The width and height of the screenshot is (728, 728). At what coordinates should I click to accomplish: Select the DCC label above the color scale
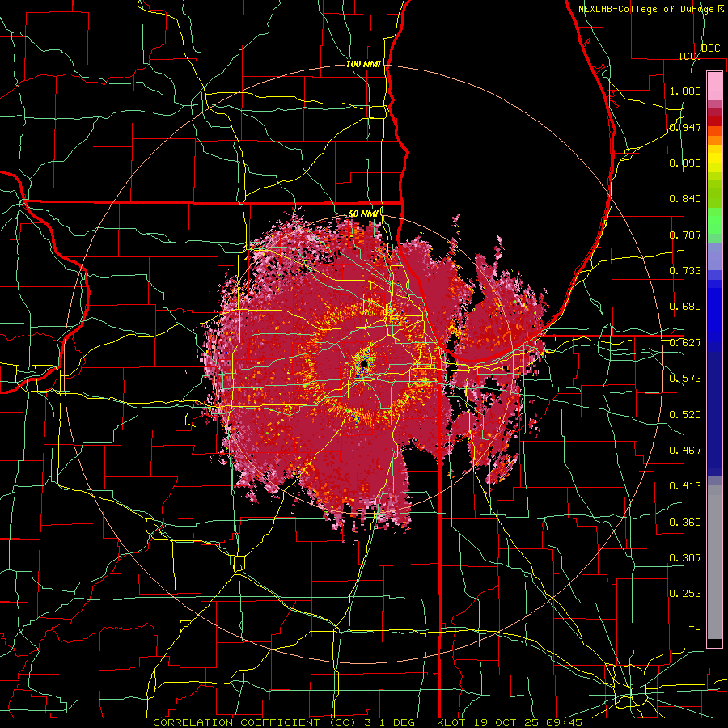point(710,49)
